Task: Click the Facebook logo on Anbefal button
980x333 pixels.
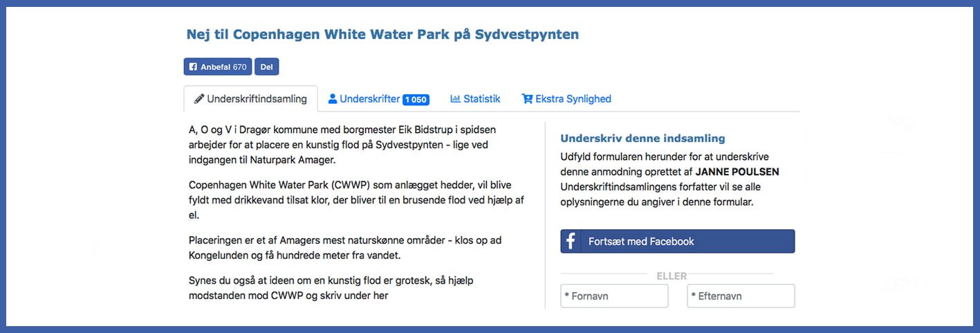Action: point(193,67)
